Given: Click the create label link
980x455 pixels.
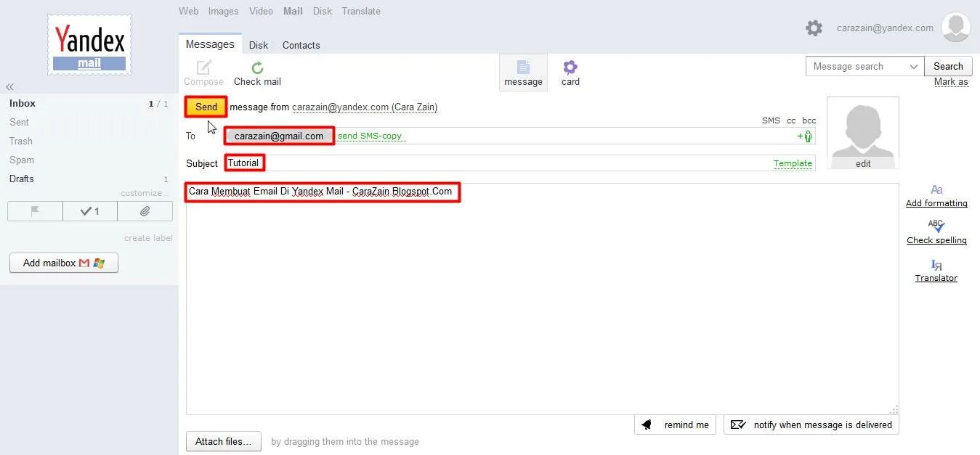Looking at the screenshot, I should click(x=148, y=238).
